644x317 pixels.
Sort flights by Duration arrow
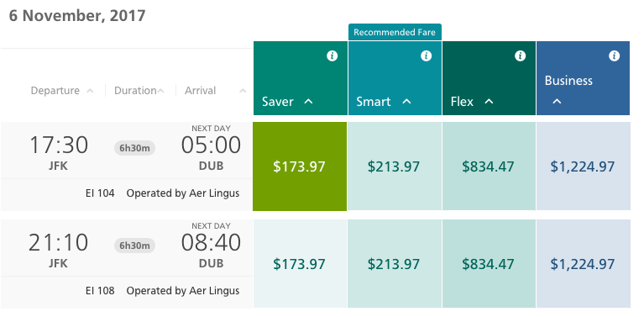coord(160,91)
